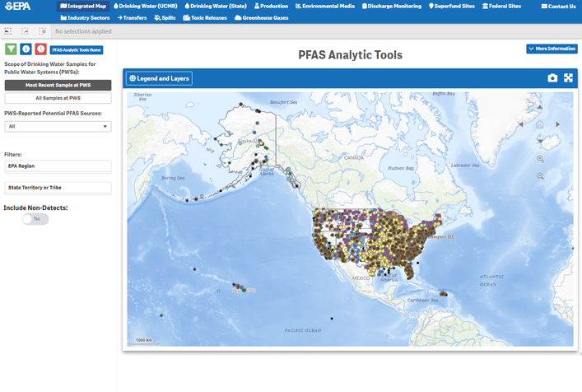Image resolution: width=582 pixels, height=392 pixels.
Task: Open the Greenhouse Gases tab
Action: (261, 17)
